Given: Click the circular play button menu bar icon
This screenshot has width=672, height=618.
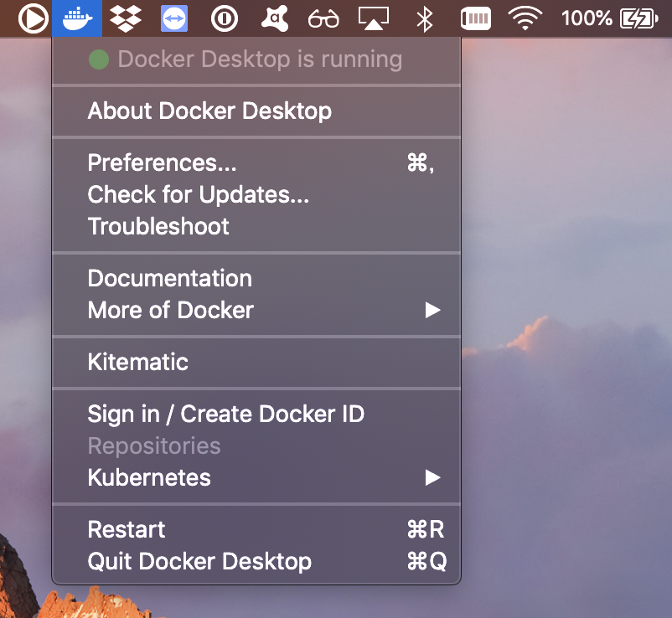Looking at the screenshot, I should (33, 18).
